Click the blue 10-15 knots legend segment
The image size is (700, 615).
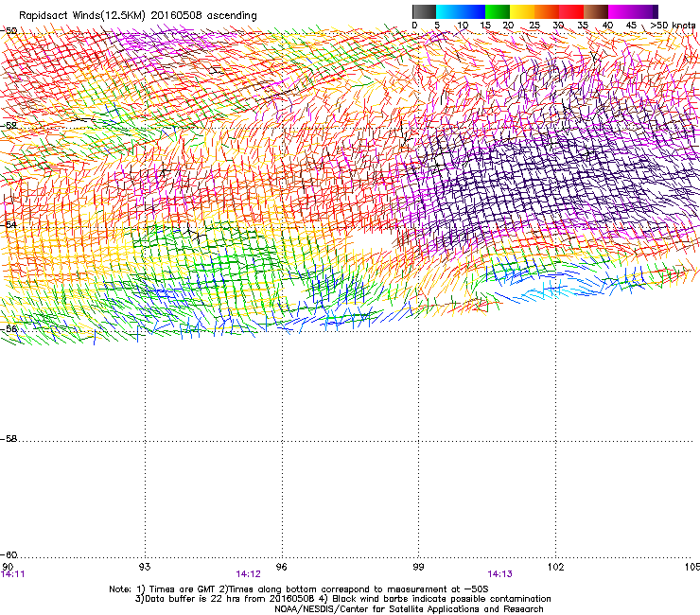473,11
